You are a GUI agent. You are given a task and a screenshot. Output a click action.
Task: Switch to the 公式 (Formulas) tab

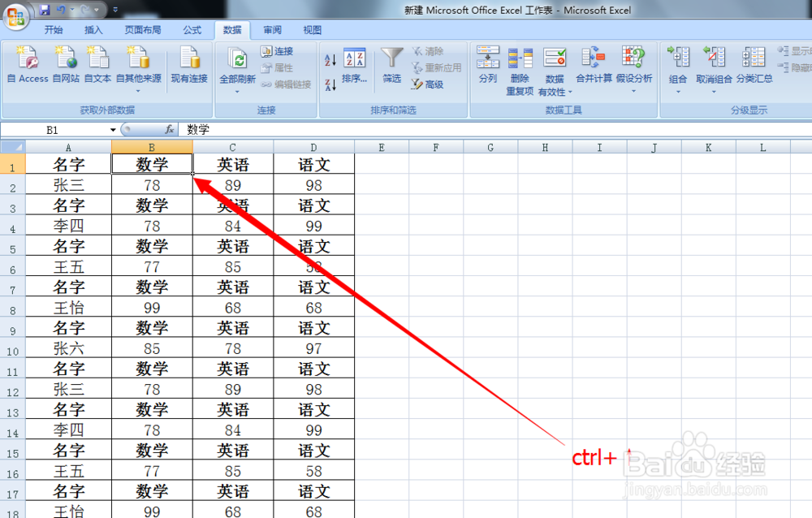click(192, 30)
